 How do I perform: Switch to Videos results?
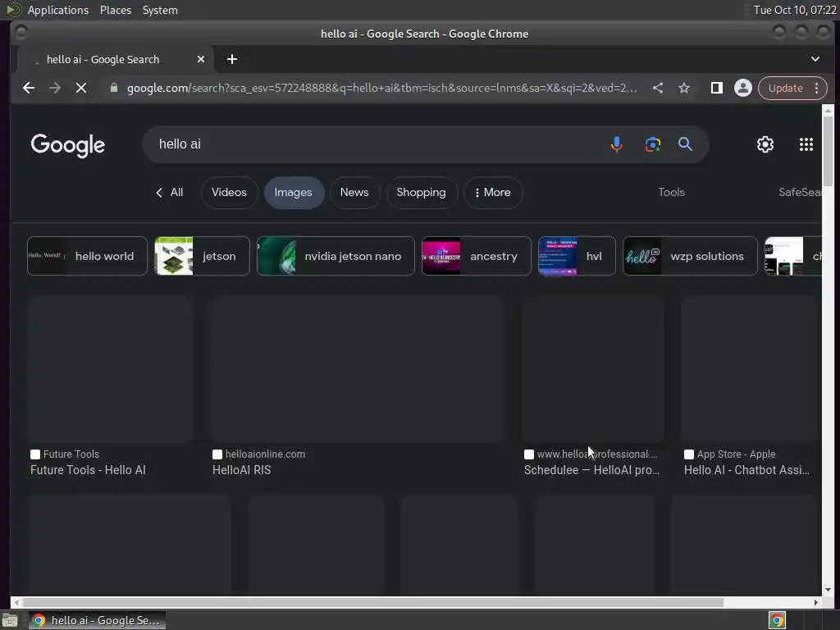pos(230,192)
